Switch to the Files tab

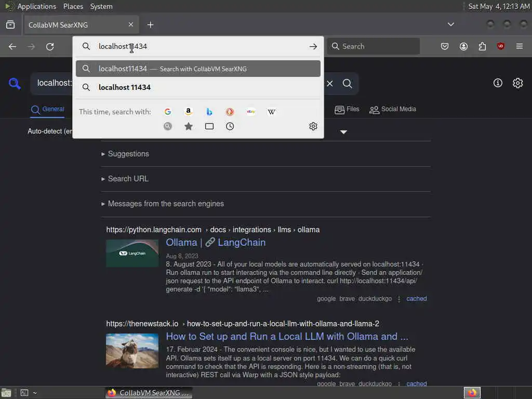coord(347,109)
